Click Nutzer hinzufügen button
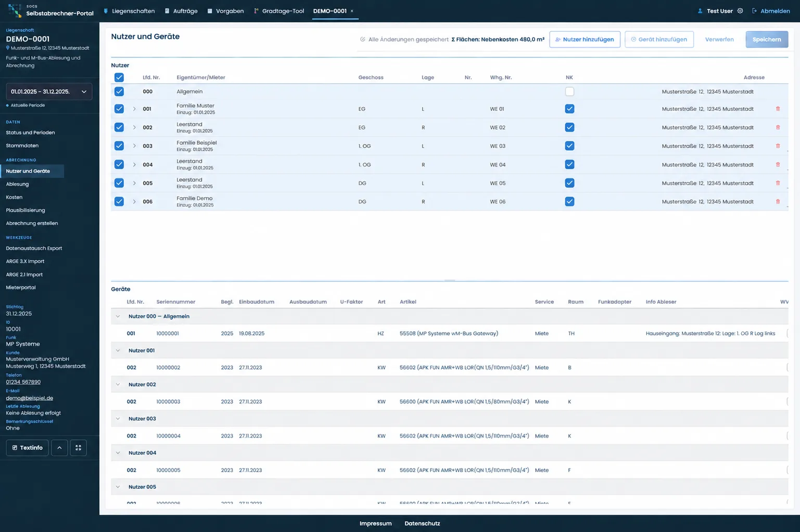This screenshot has width=800, height=532. click(585, 40)
